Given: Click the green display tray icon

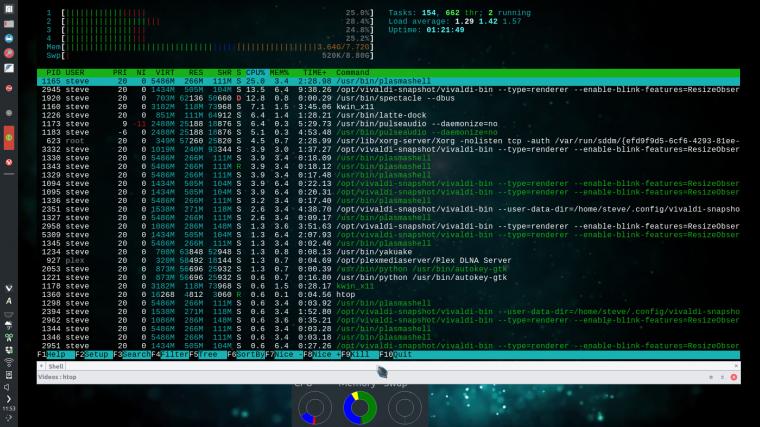Looking at the screenshot, I should click(9, 350).
